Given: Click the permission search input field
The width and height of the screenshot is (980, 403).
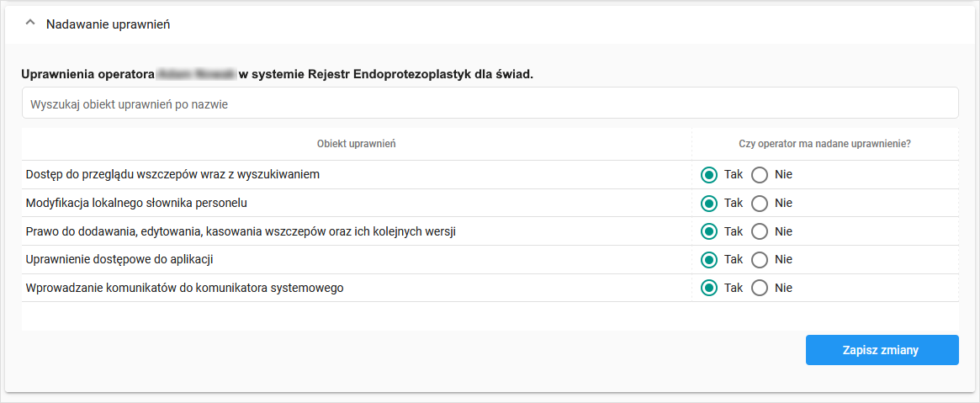Looking at the screenshot, I should coord(490,104).
